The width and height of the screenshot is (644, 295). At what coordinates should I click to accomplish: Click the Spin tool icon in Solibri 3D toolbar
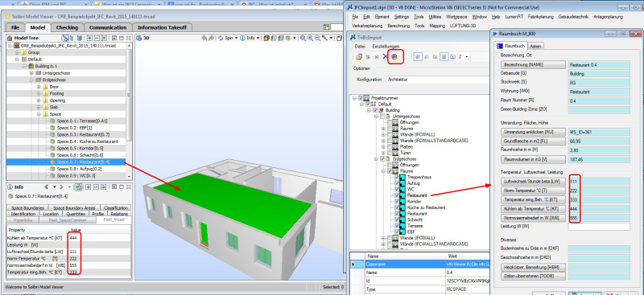221,38
